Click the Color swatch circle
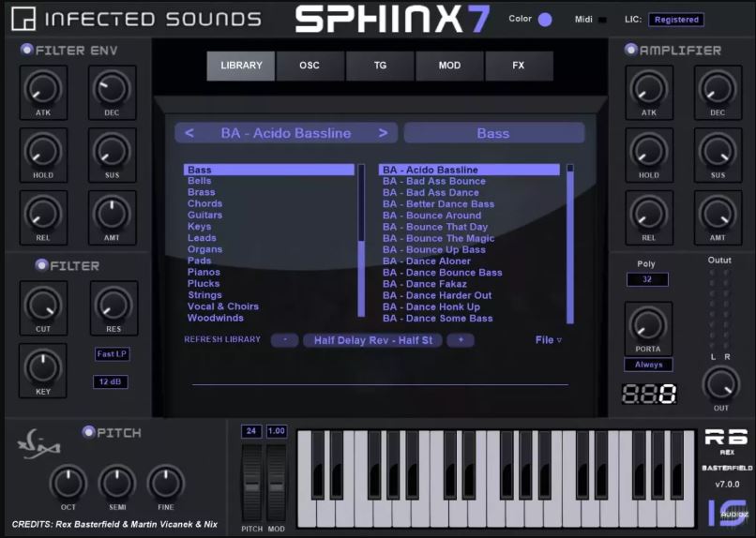756x538 pixels. point(545,20)
